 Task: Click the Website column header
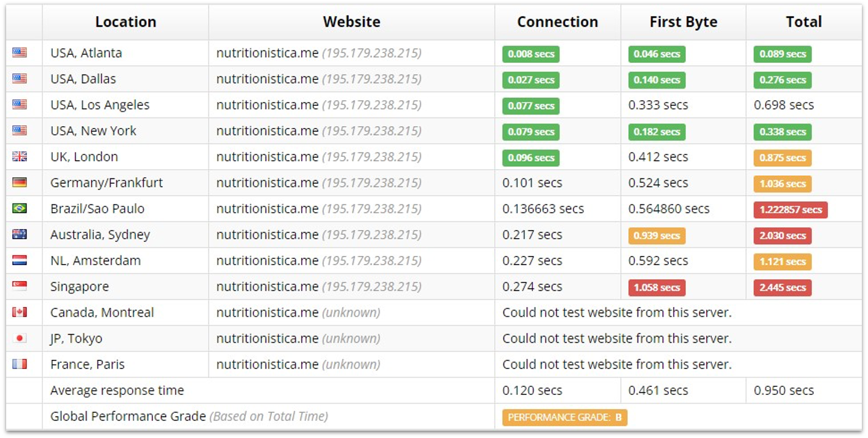point(352,22)
